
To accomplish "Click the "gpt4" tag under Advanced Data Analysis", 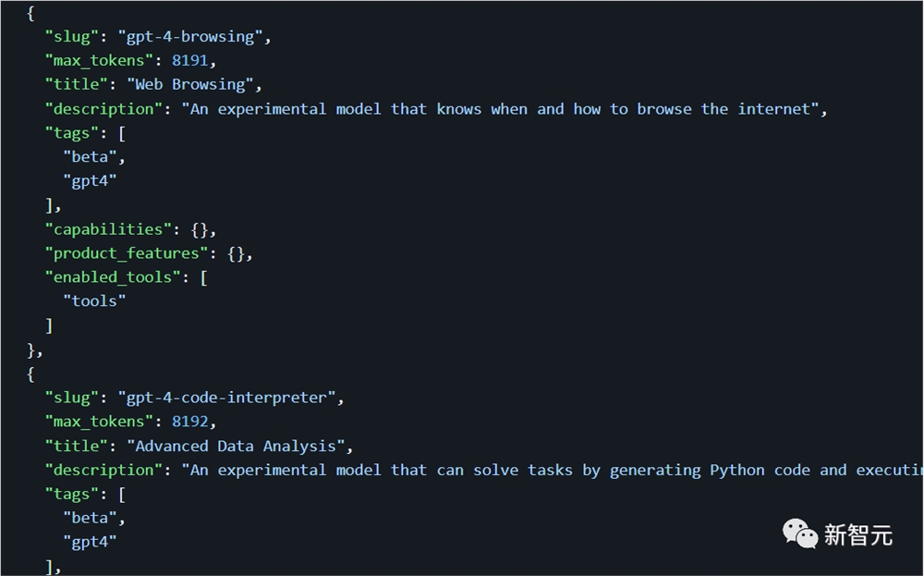I will [90, 542].
